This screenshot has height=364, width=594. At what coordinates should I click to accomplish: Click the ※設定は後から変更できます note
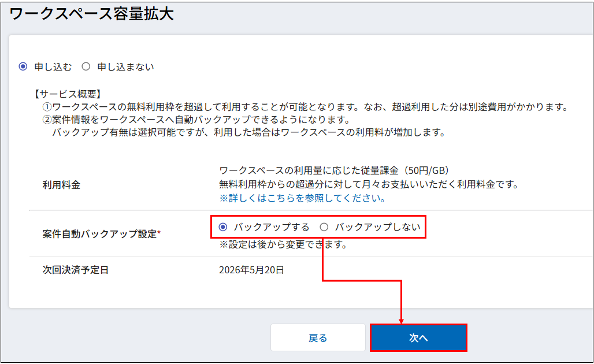click(x=283, y=244)
